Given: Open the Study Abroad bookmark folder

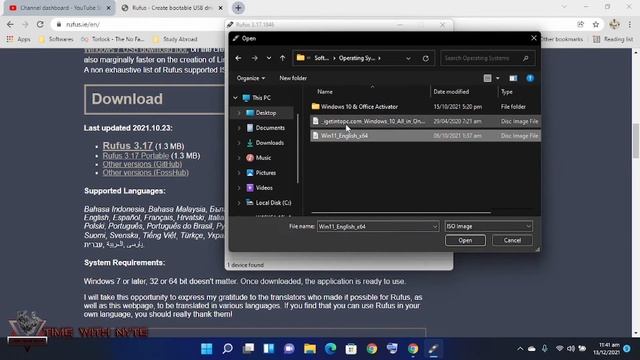Looking at the screenshot, I should click(175, 39).
